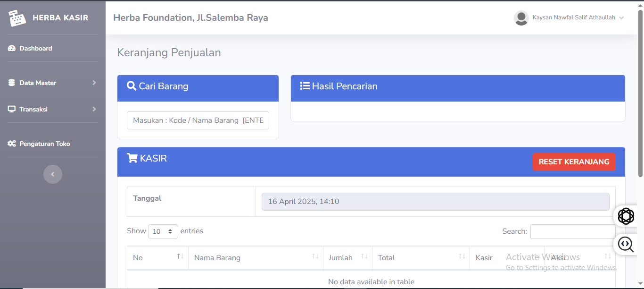Go to Dashboard in the sidebar

[35, 48]
